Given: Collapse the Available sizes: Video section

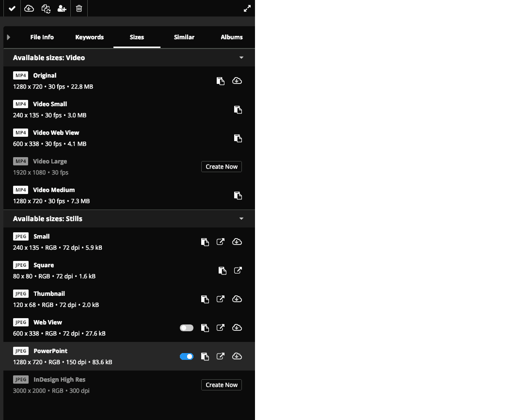Looking at the screenshot, I should click(241, 58).
